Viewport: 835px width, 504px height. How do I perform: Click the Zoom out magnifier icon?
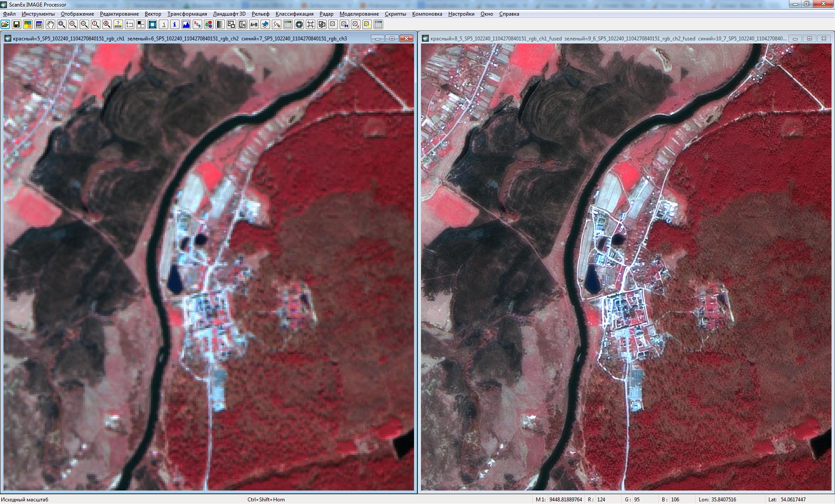click(x=84, y=24)
